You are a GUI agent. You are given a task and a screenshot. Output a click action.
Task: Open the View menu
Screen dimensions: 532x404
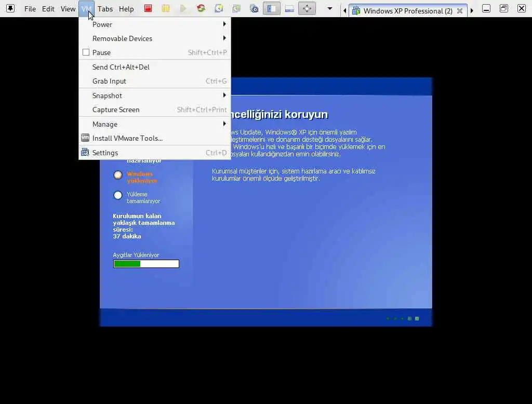point(68,9)
